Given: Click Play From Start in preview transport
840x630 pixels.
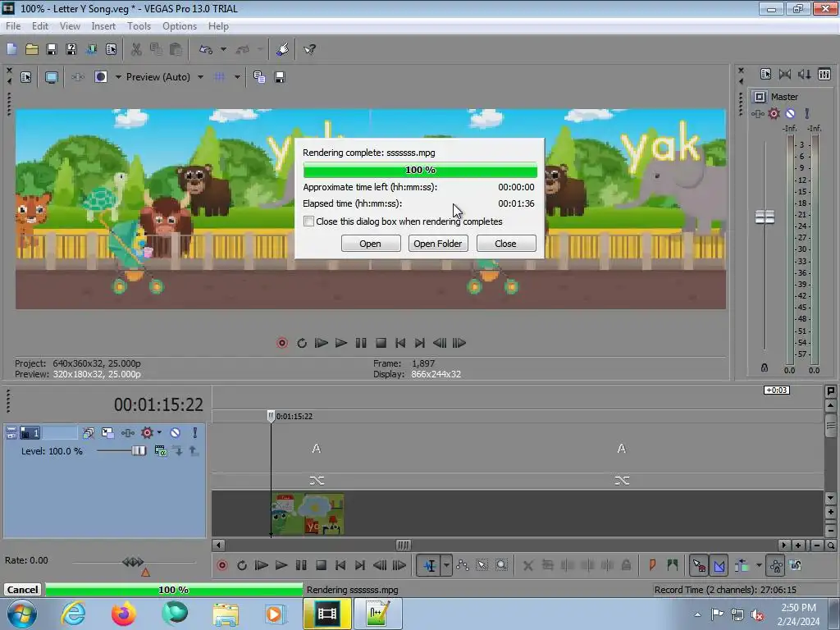Looking at the screenshot, I should click(322, 343).
